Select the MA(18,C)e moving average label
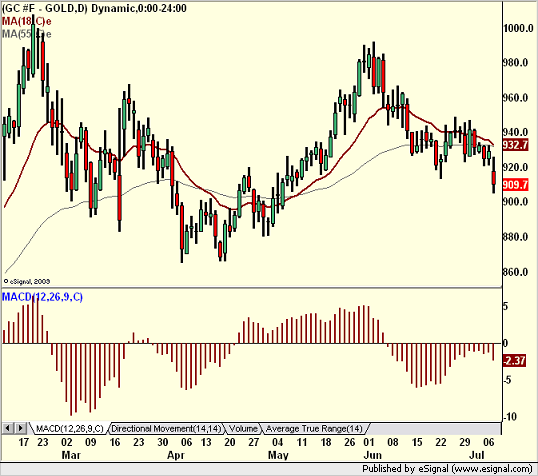The width and height of the screenshot is (538, 476). coord(26,21)
